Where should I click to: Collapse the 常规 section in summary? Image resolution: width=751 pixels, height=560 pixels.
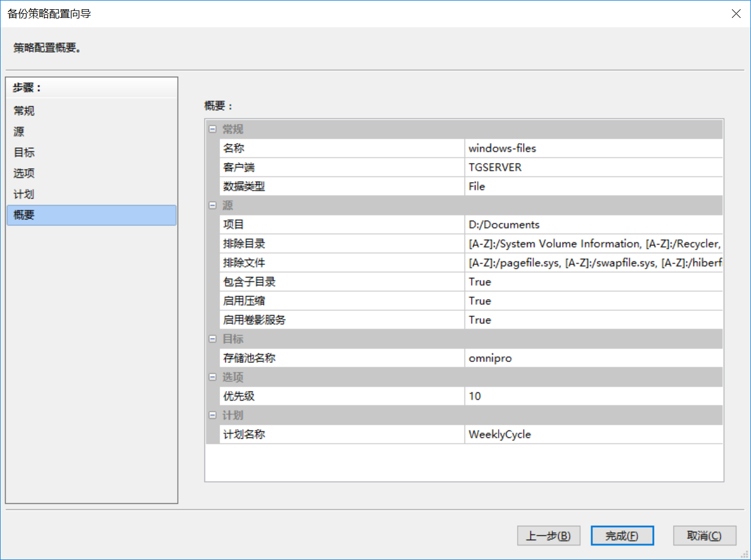[x=213, y=129]
